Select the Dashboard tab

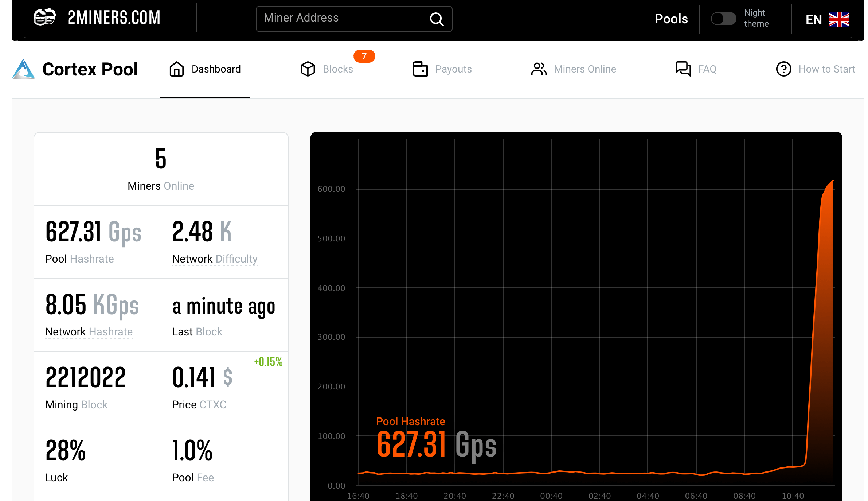pyautogui.click(x=204, y=69)
